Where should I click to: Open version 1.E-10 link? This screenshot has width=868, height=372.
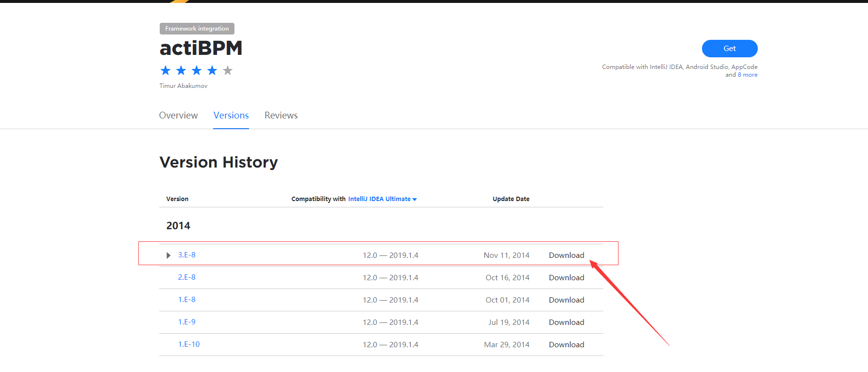click(189, 344)
